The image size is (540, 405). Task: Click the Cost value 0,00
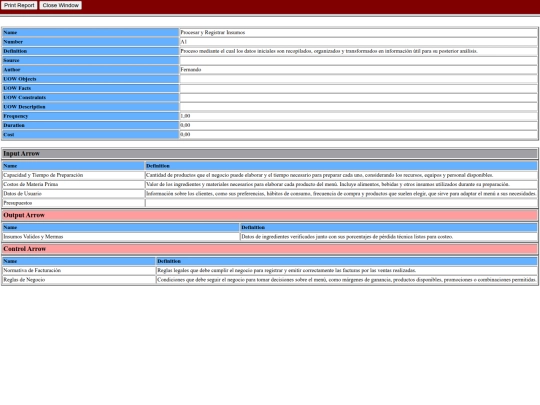click(185, 135)
